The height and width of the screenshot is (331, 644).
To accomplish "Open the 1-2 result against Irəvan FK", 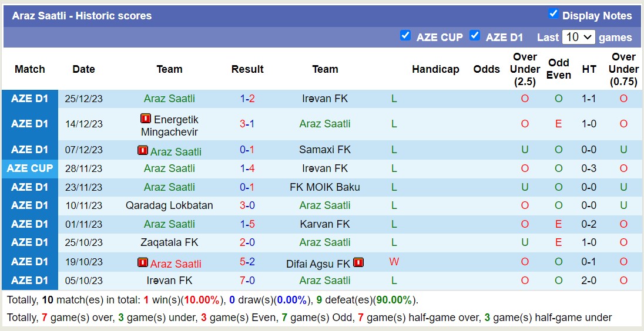I will [247, 99].
